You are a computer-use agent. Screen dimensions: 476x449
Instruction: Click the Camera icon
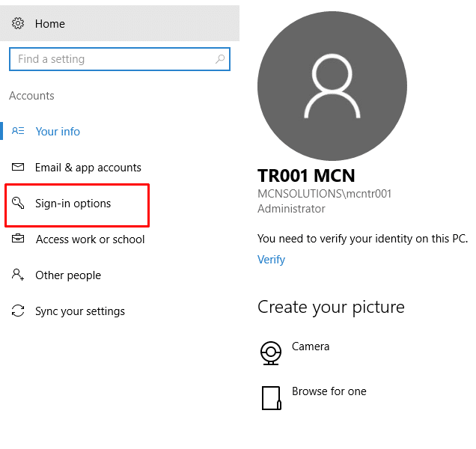[270, 351]
